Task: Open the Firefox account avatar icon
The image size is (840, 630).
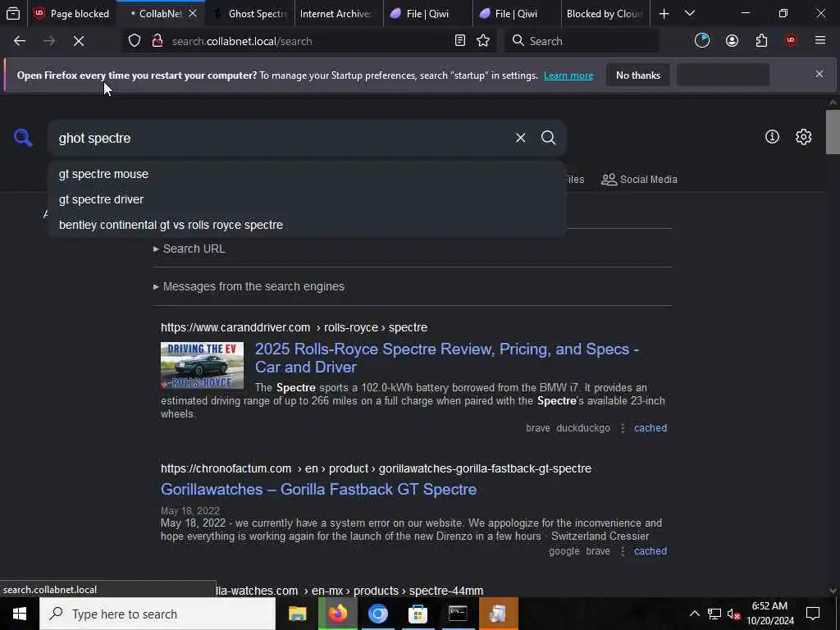Action: (732, 41)
